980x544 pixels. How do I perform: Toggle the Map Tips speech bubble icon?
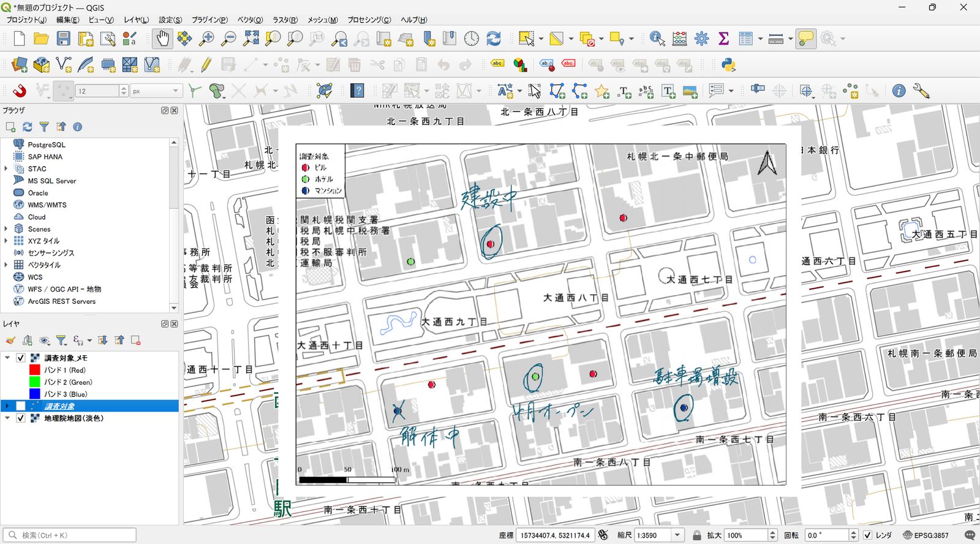coord(806,39)
